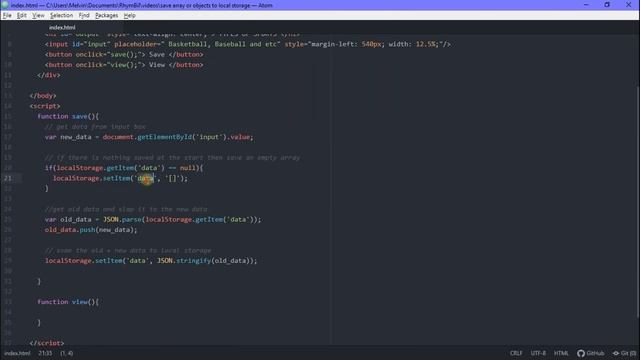Open the Selection menu
Viewport: 640px width, 360px height.
point(61,16)
